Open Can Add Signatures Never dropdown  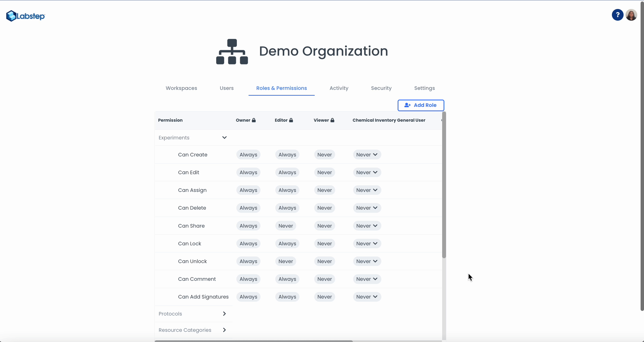[x=367, y=297]
